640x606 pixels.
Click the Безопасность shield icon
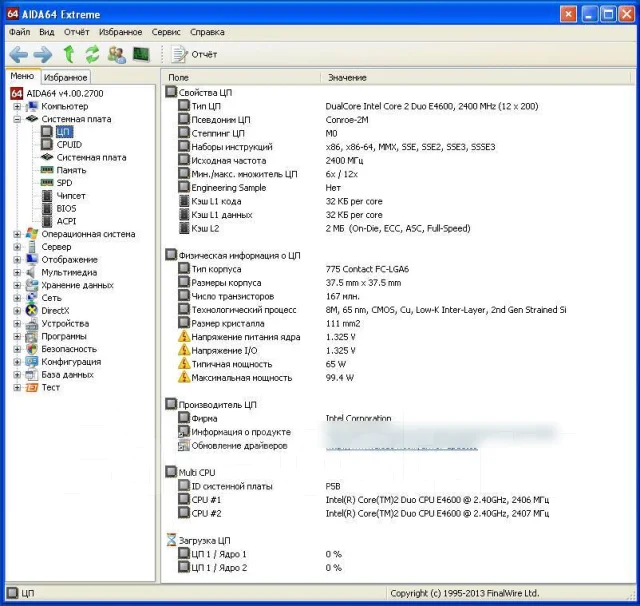click(31, 349)
